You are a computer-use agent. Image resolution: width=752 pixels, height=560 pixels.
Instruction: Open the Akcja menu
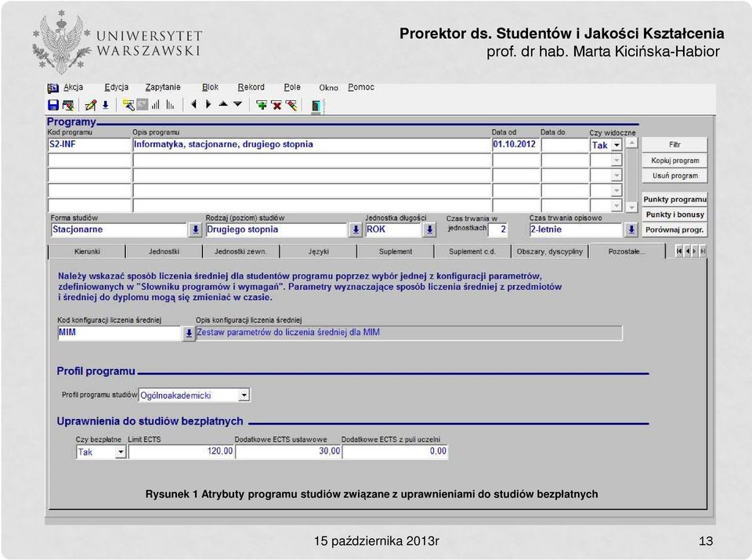(x=74, y=87)
